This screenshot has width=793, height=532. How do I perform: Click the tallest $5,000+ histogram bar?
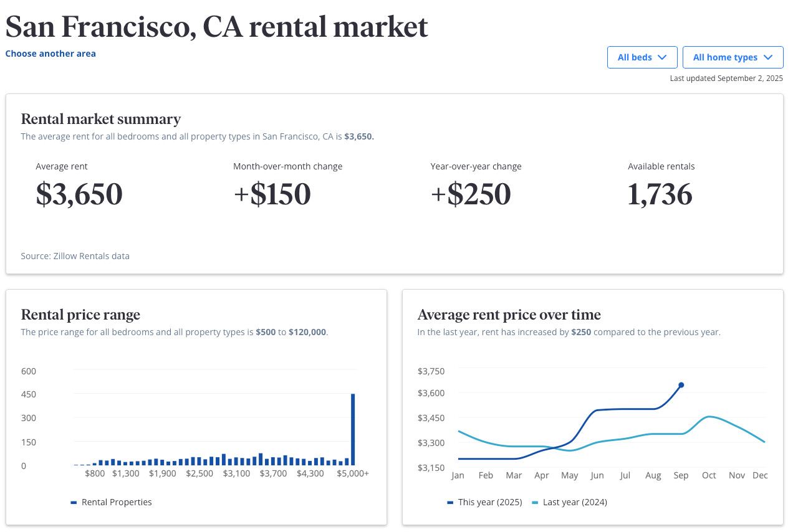pos(353,430)
